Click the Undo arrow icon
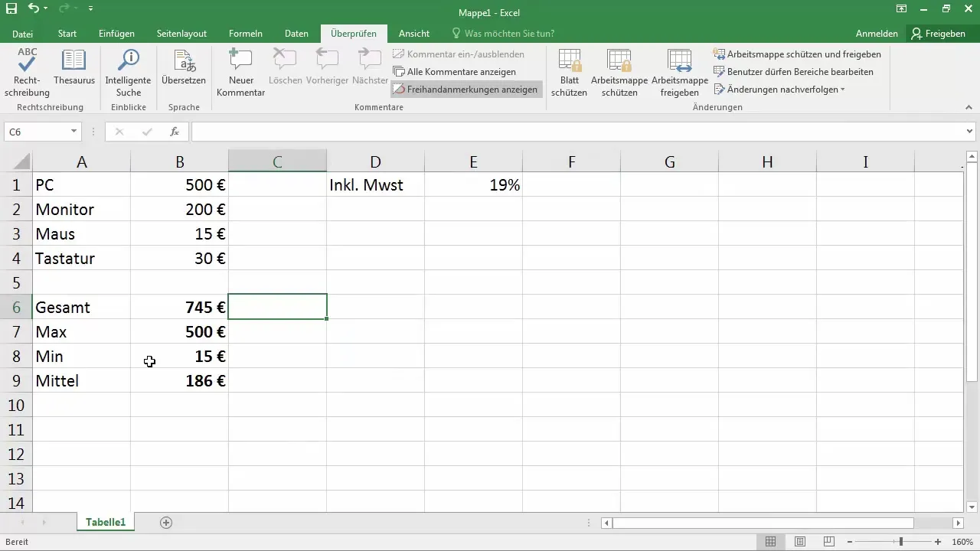 33,9
